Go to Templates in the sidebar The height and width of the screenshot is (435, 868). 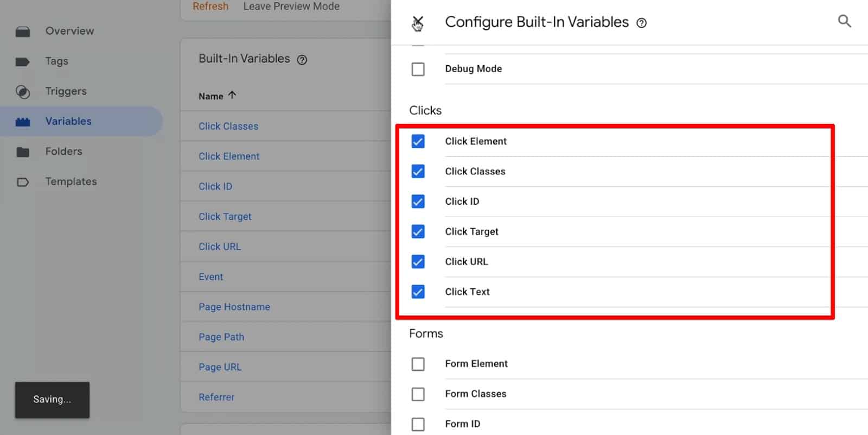tap(71, 181)
